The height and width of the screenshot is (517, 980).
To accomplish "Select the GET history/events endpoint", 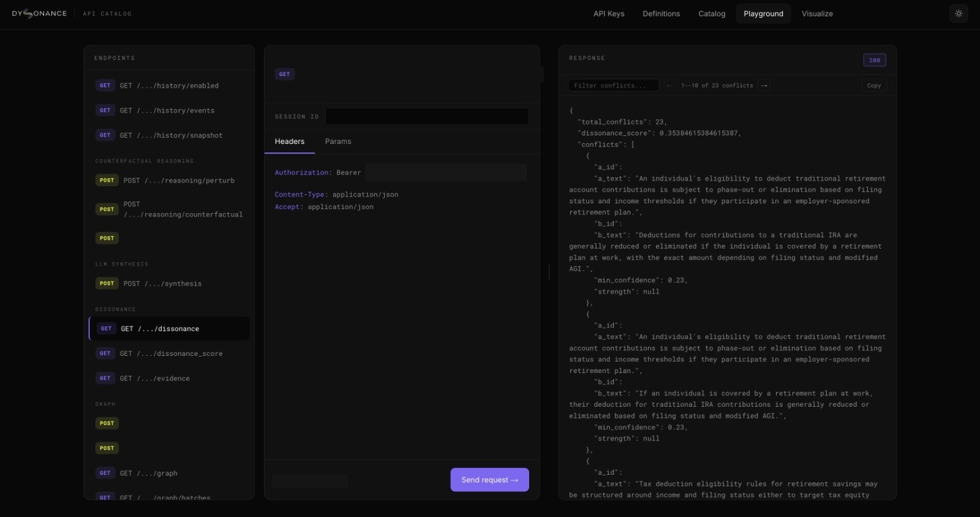I will pos(169,110).
